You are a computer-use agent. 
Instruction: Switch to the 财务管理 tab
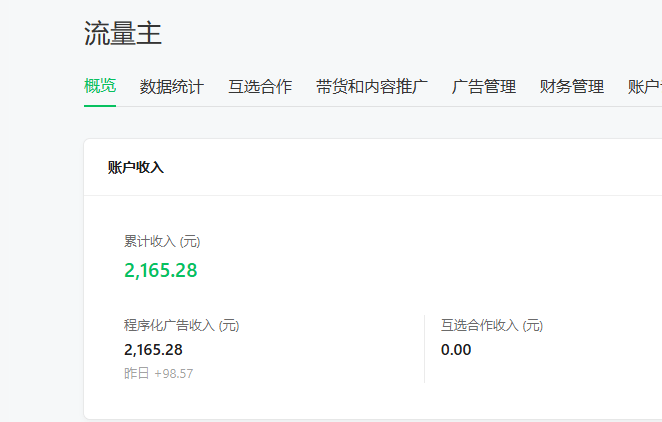tap(572, 87)
